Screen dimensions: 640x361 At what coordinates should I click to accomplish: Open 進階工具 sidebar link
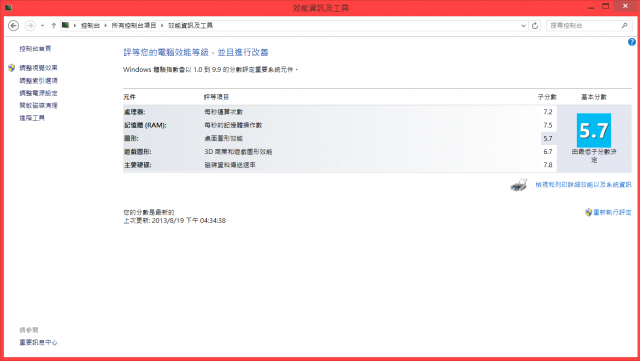coord(32,118)
